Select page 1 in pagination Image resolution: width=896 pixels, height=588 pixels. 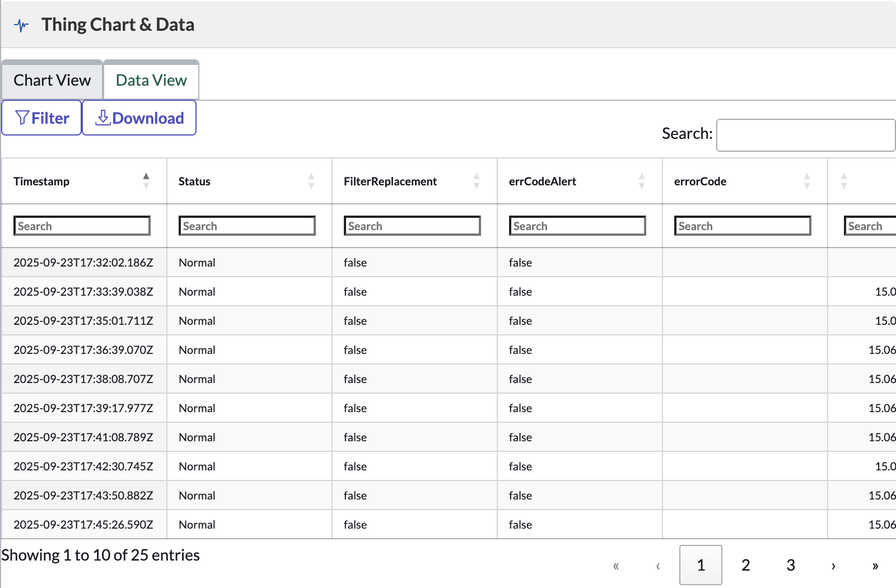pos(701,566)
